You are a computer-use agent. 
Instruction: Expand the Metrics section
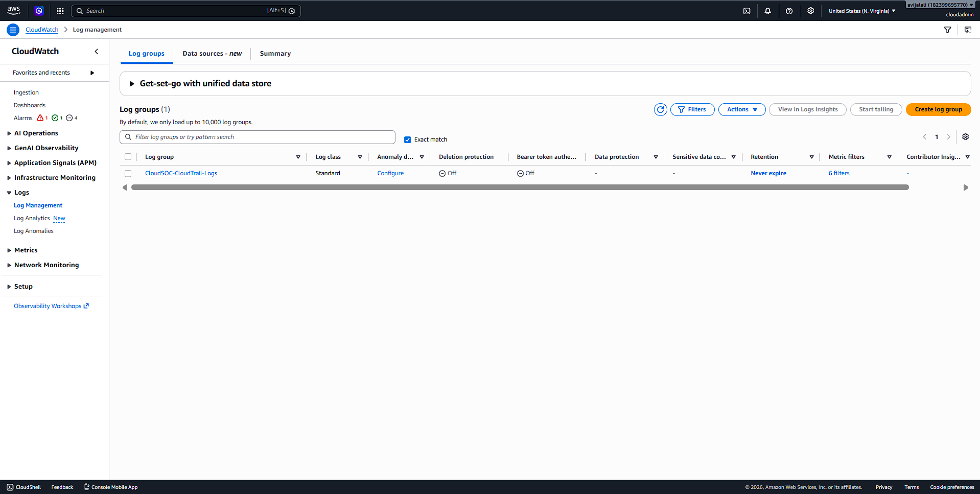[x=9, y=250]
